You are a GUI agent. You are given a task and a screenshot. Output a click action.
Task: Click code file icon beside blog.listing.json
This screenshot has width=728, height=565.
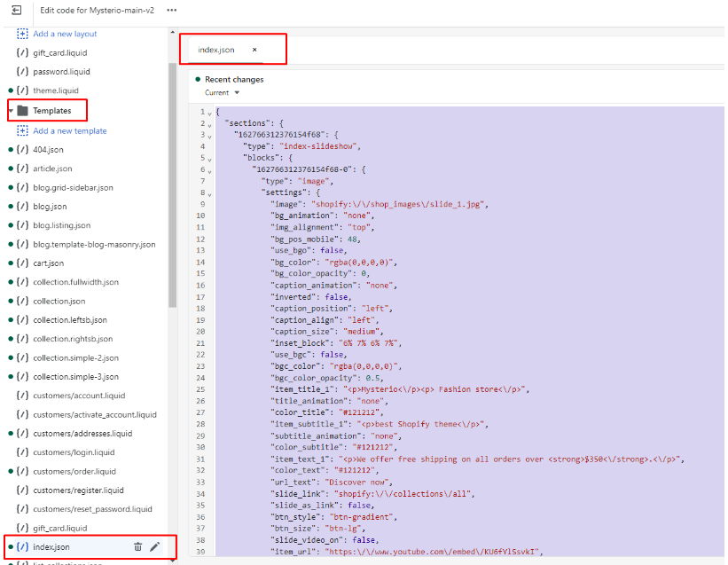tap(22, 225)
